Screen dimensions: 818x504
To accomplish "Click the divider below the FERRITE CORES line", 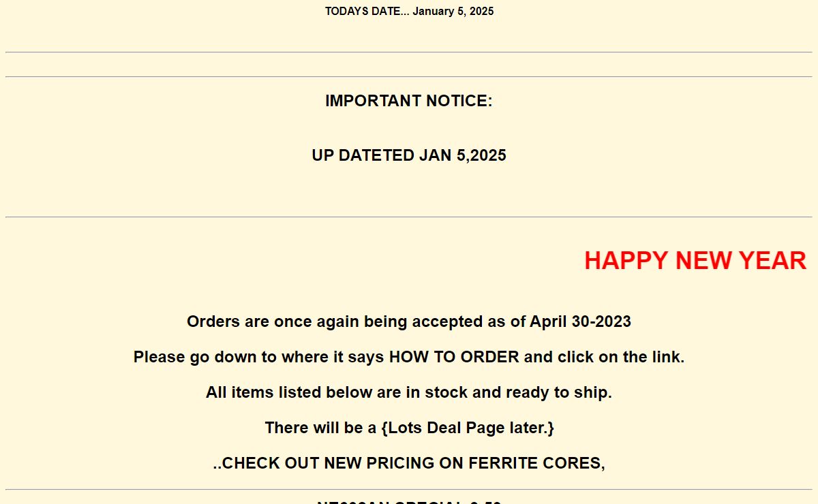I will tap(409, 490).
